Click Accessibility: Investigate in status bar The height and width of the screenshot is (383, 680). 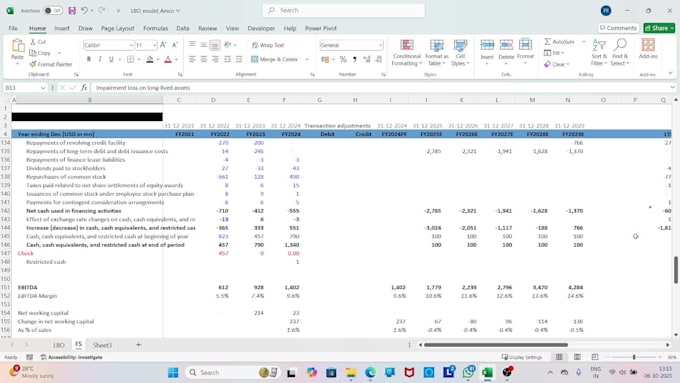tap(72, 357)
